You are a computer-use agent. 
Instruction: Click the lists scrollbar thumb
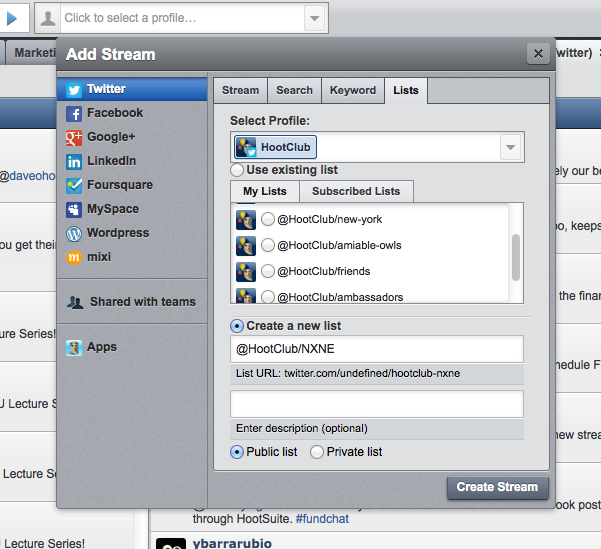[x=516, y=258]
